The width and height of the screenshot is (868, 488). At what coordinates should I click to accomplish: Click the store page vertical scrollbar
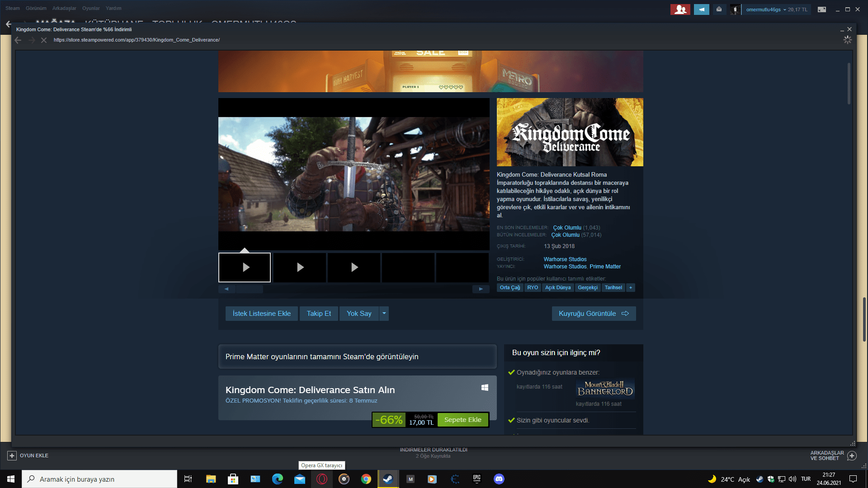point(849,84)
